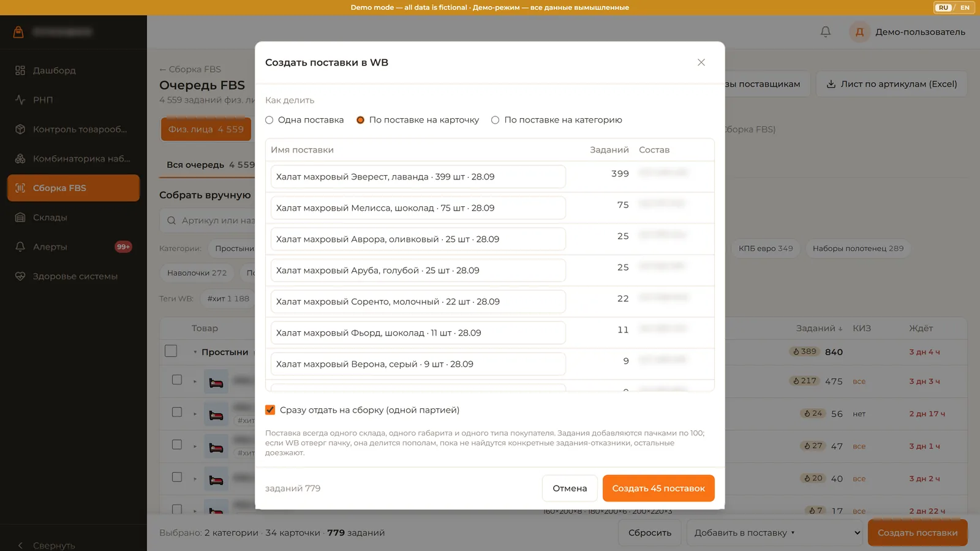Open the Добавить в поставку dropdown
The image size is (980, 551).
coord(775,533)
